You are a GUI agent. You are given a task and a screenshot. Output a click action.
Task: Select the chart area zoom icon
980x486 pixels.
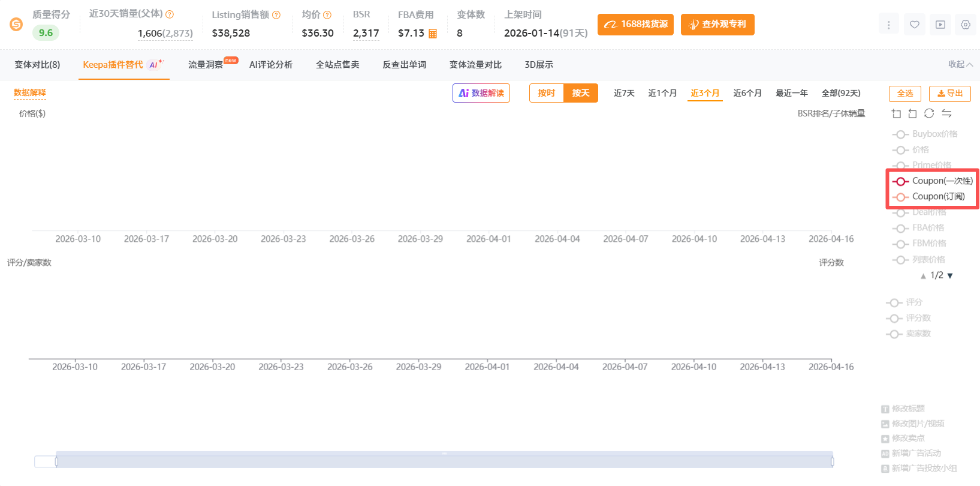[x=896, y=113]
